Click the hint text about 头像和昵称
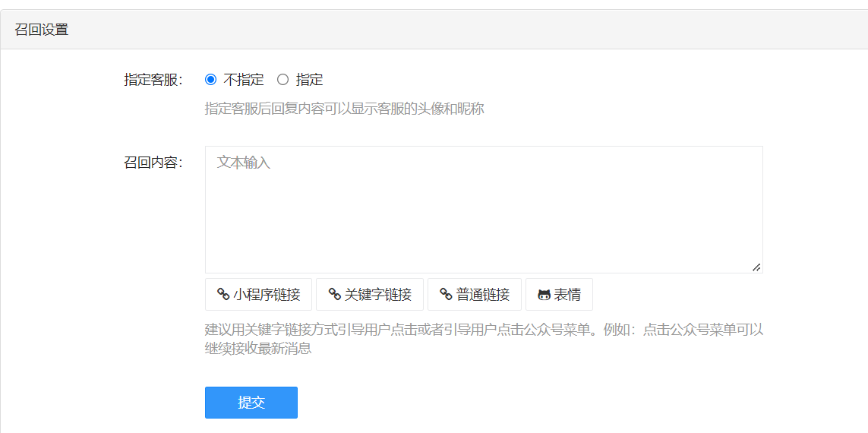Screen dimensions: 868x433 (x=344, y=109)
